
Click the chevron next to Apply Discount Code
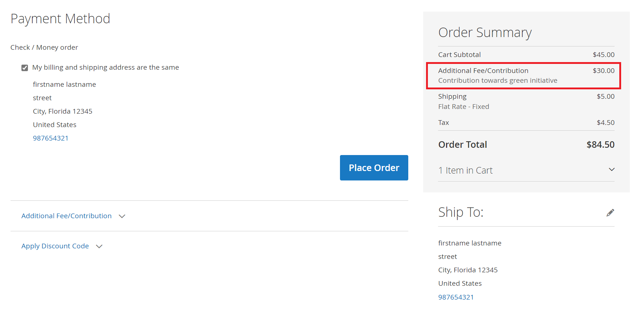pos(99,246)
